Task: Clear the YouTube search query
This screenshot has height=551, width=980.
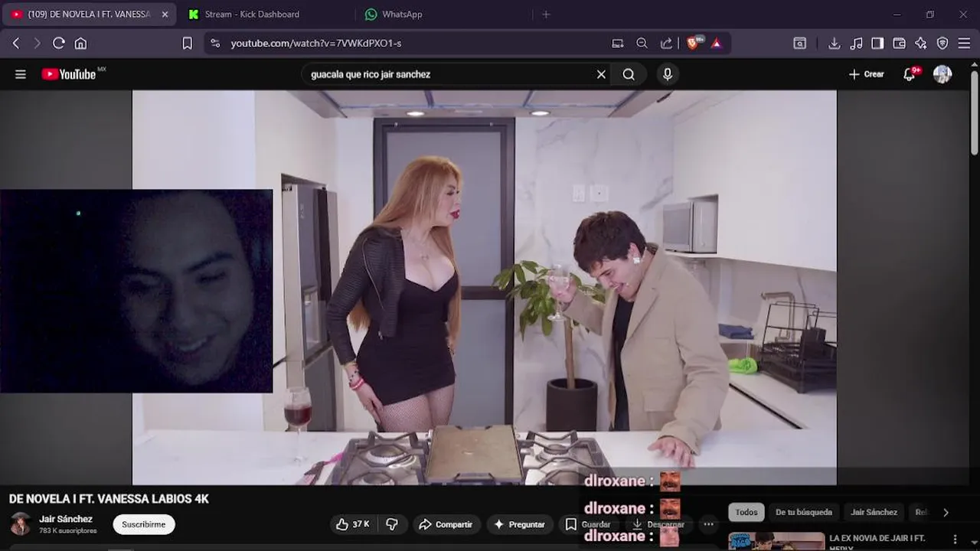Action: coord(601,74)
